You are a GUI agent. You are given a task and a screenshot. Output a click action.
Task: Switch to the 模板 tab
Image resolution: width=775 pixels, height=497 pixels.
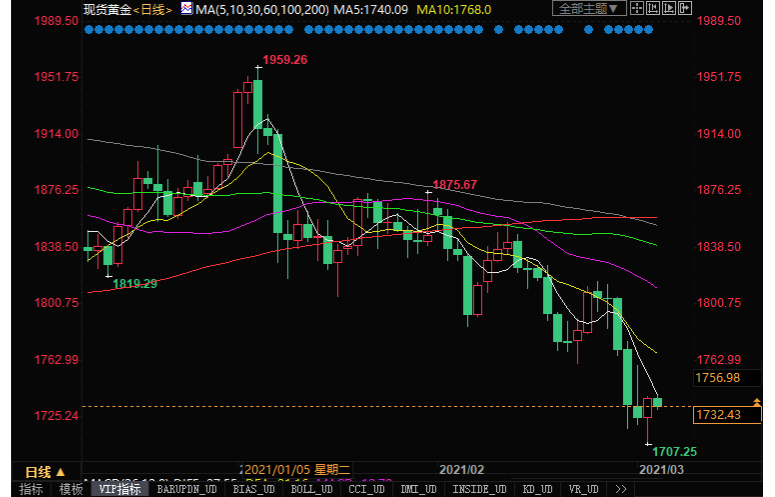71,489
